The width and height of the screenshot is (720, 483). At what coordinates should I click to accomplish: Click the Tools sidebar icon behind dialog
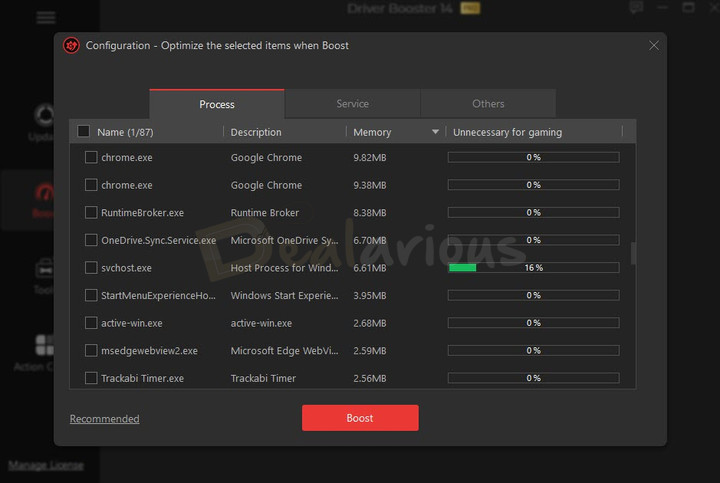point(45,268)
